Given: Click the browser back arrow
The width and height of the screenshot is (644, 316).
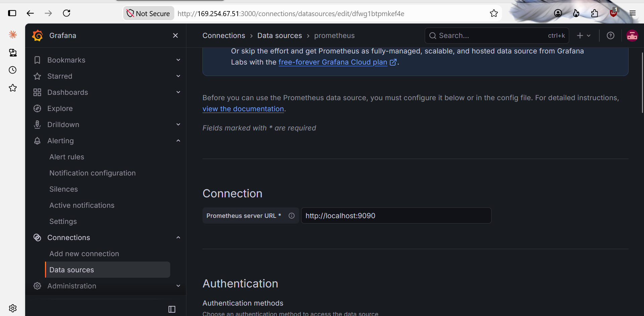Looking at the screenshot, I should pyautogui.click(x=30, y=13).
